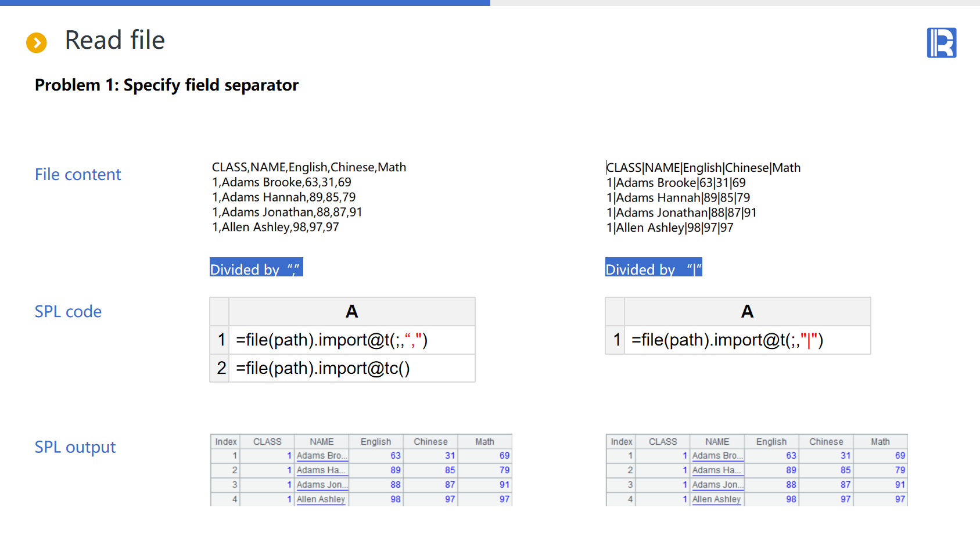Select column header A in left code table
This screenshot has height=551, width=980.
[351, 312]
